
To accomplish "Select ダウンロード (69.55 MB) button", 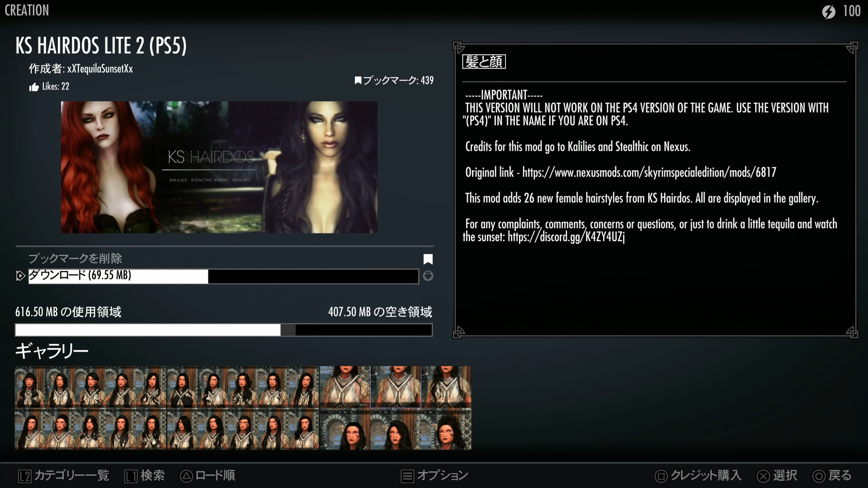I will click(223, 276).
